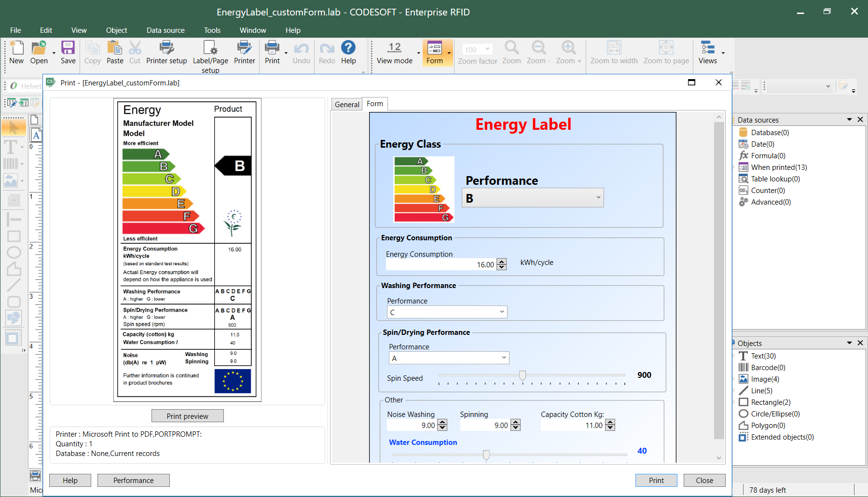Viewport: 868px width, 497px height.
Task: Select the Barcode creation tool
Action: (x=10, y=164)
